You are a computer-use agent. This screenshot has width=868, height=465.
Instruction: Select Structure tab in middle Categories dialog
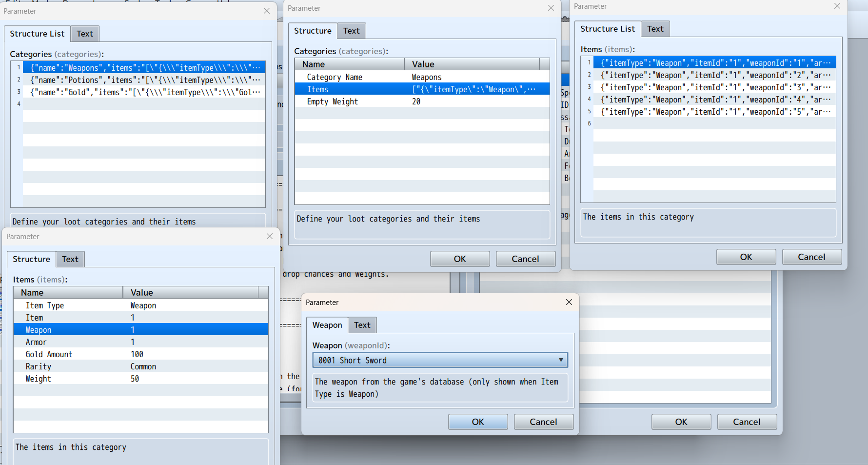click(x=313, y=31)
